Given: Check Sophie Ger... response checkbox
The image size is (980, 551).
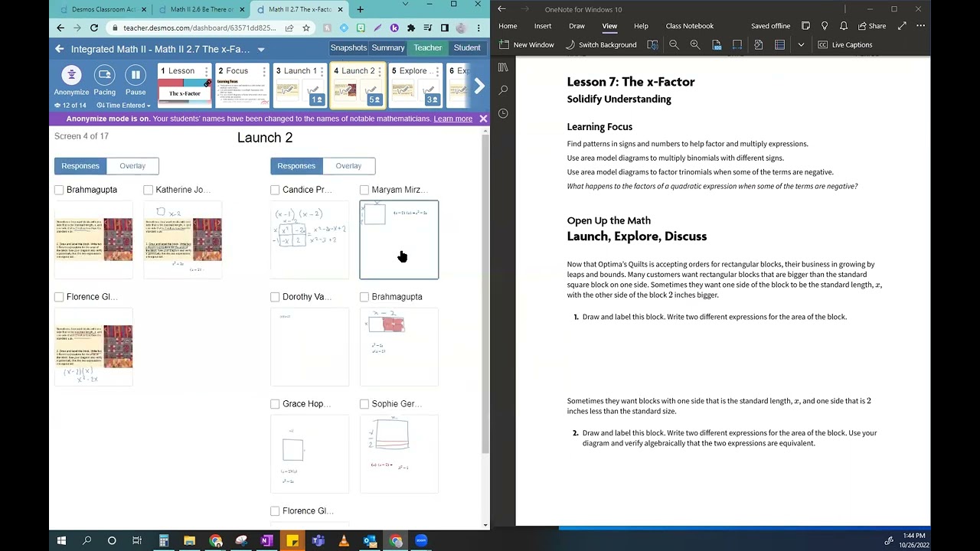Looking at the screenshot, I should (364, 404).
